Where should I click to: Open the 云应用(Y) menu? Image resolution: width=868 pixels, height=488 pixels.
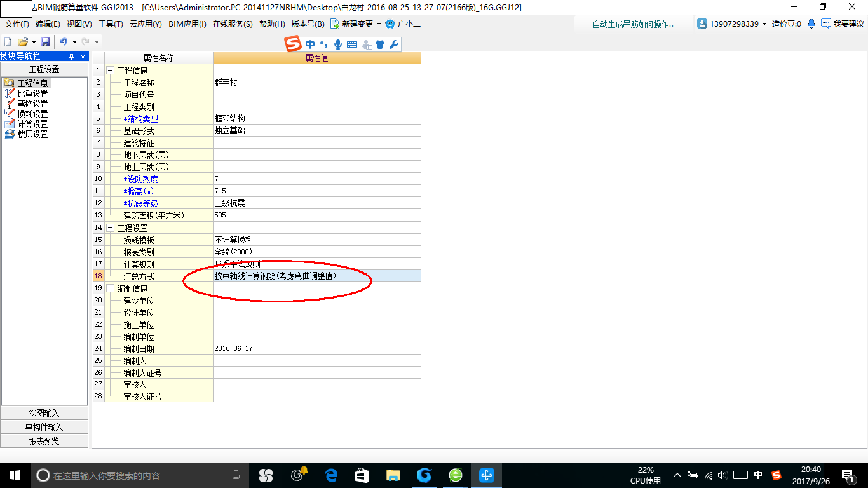click(x=146, y=24)
